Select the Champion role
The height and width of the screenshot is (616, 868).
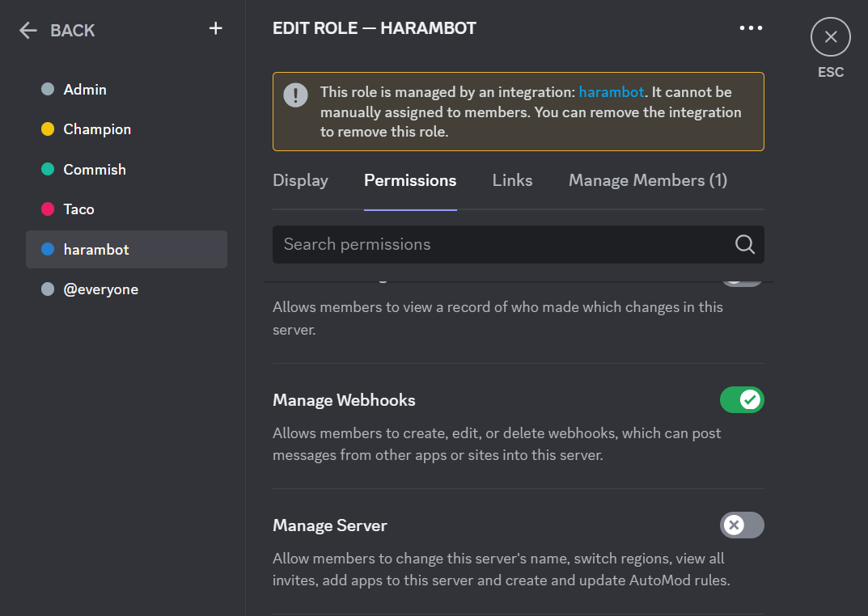(x=126, y=129)
